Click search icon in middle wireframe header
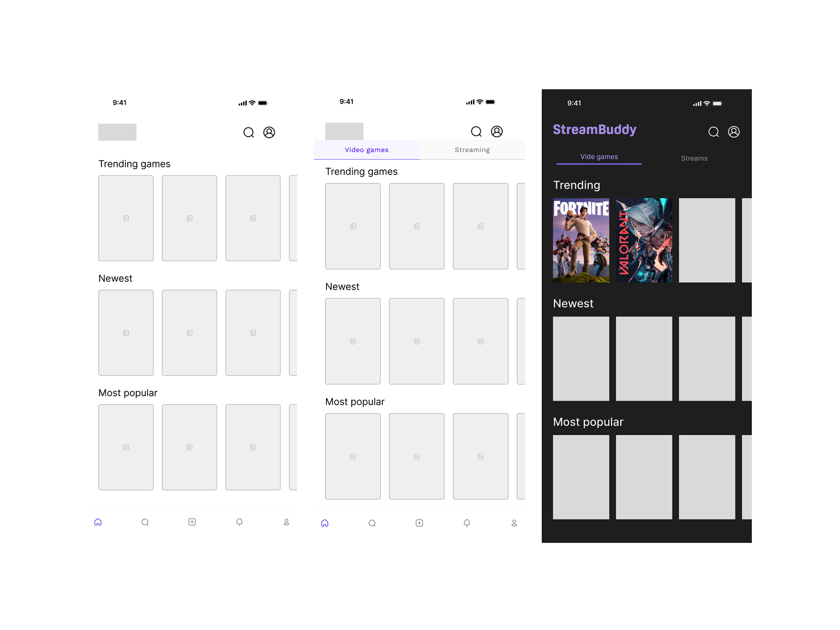The width and height of the screenshot is (840, 630). (x=476, y=132)
